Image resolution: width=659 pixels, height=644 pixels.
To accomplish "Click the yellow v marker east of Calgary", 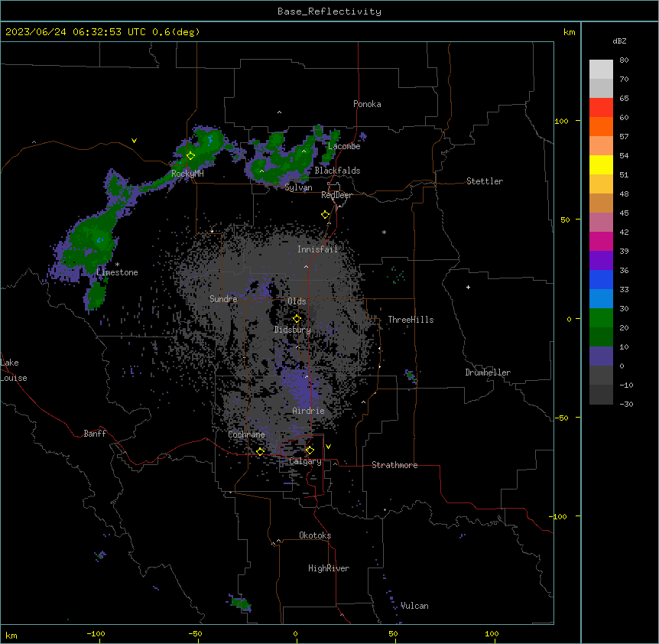I will tap(328, 447).
